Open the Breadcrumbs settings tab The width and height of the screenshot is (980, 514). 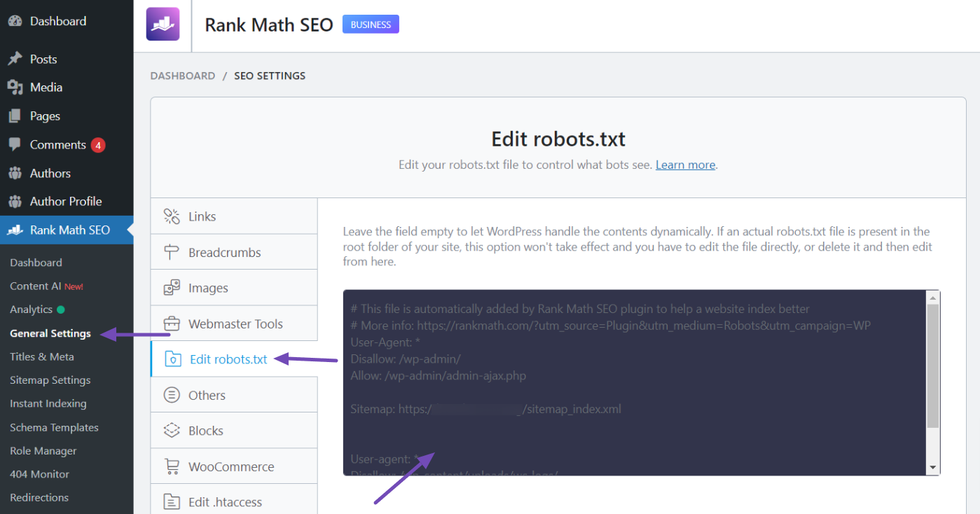coord(234,252)
